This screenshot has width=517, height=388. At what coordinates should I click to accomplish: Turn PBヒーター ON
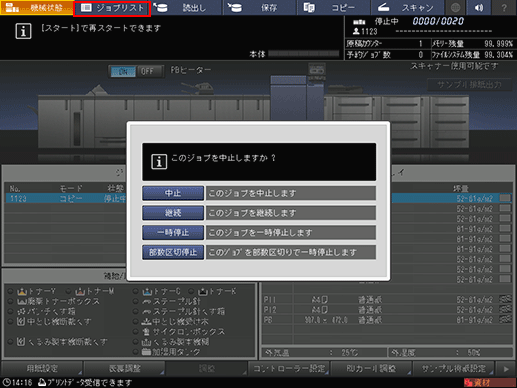tap(123, 71)
